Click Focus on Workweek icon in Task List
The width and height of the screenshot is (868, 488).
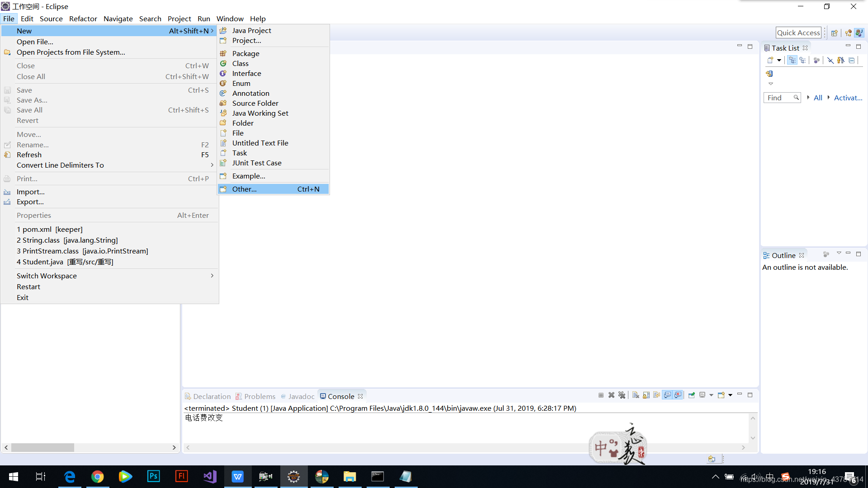816,60
